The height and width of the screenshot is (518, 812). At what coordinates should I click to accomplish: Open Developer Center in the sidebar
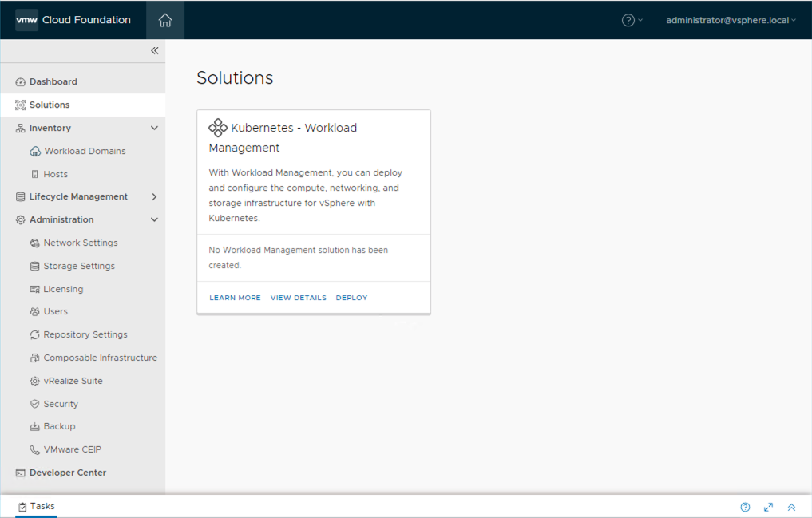point(68,473)
